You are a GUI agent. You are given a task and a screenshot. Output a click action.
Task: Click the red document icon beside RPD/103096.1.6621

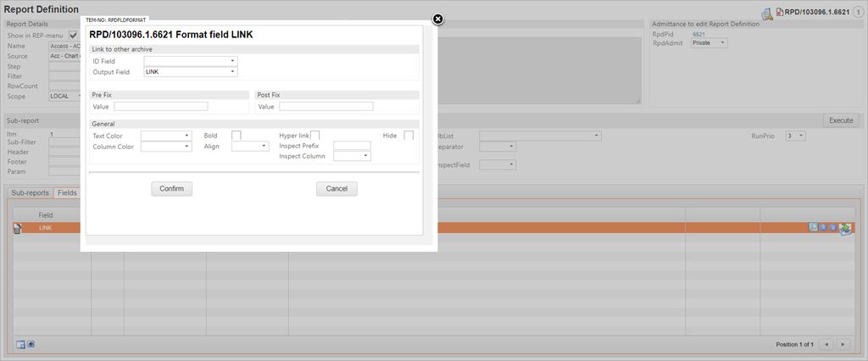780,13
